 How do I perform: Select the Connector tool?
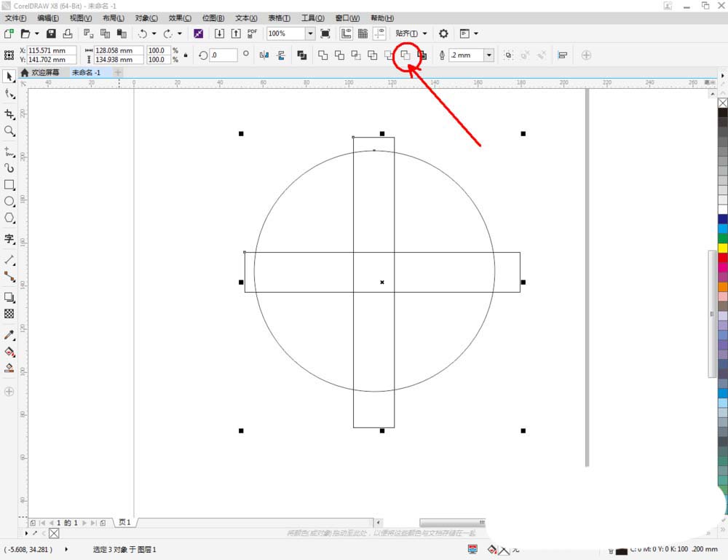pos(9,277)
